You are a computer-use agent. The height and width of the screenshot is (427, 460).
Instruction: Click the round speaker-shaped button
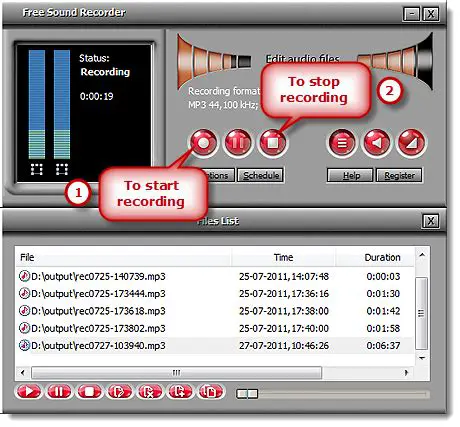(377, 143)
